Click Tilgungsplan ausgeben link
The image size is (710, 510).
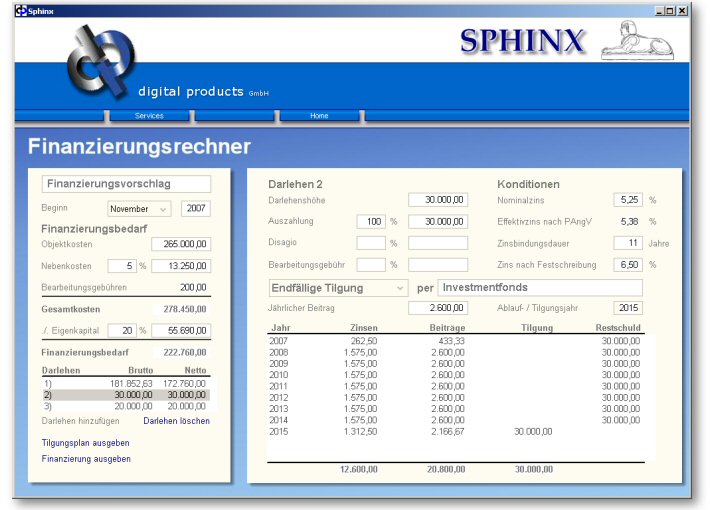pyautogui.click(x=86, y=443)
